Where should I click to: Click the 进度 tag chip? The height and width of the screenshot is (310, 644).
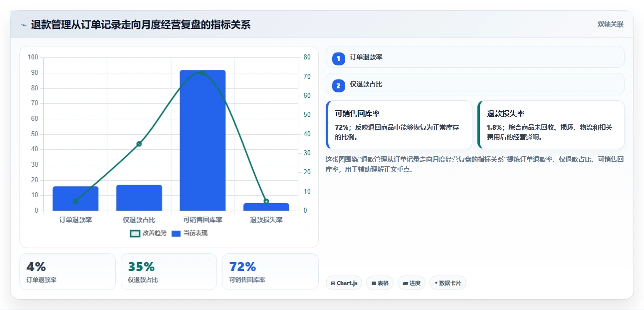[412, 283]
